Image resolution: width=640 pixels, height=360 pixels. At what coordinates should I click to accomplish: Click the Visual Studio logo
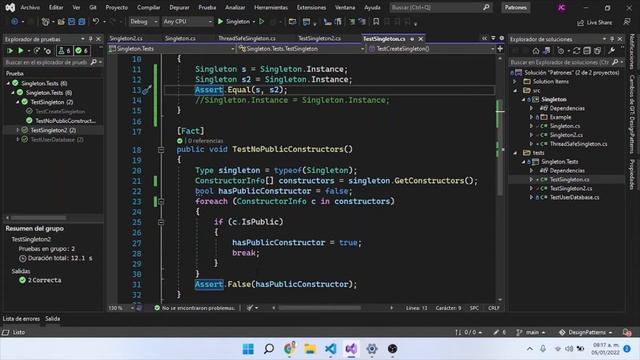tap(10, 7)
